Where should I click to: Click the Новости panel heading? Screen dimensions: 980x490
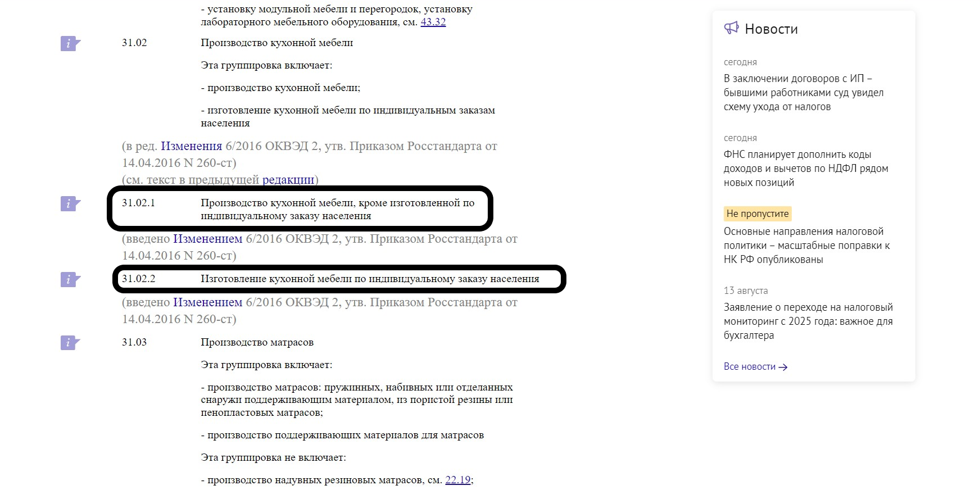pos(771,29)
